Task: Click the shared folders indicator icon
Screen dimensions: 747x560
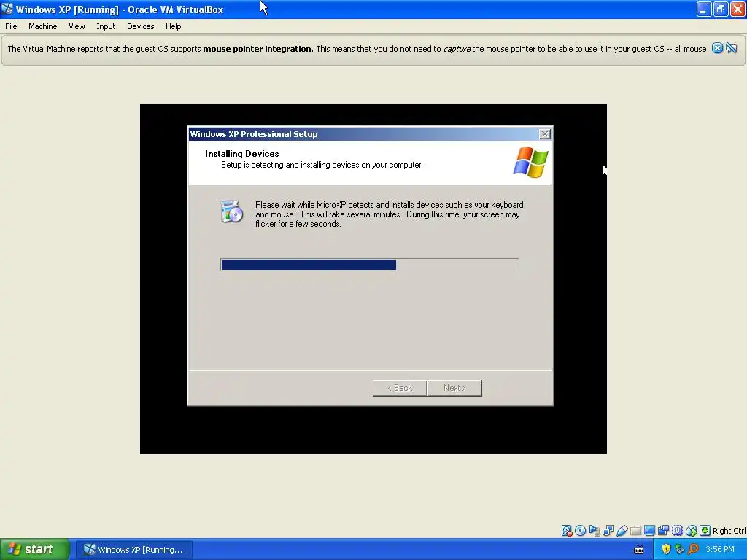Action: 635,531
